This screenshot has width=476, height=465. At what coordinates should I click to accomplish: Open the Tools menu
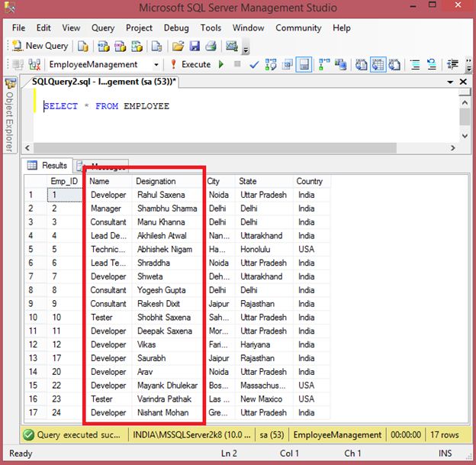pyautogui.click(x=211, y=27)
